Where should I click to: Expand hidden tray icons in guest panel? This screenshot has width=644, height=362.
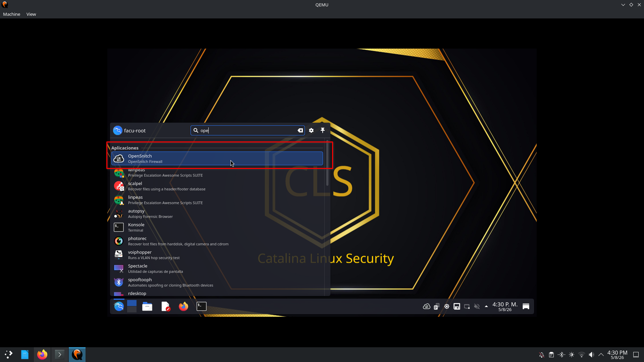click(486, 306)
